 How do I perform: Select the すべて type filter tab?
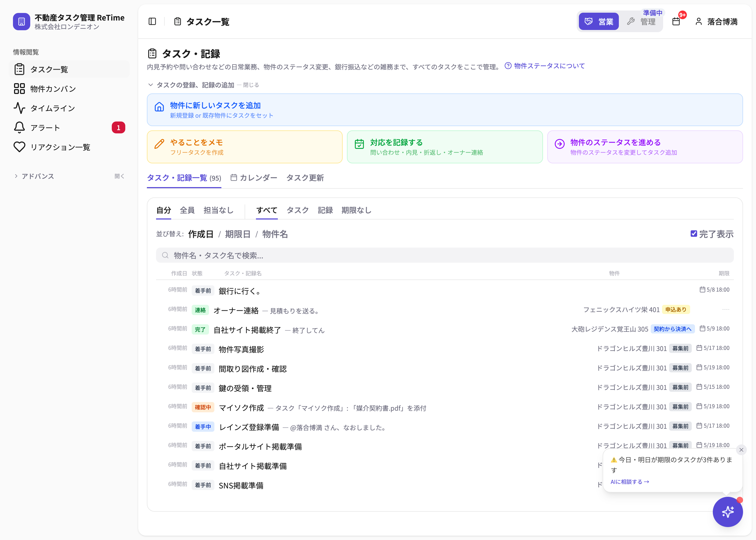(267, 210)
